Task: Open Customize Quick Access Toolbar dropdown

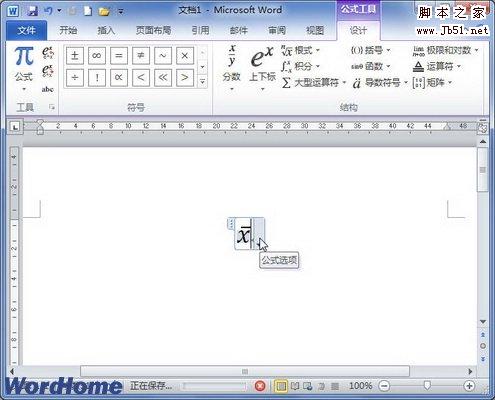Action: [120, 12]
